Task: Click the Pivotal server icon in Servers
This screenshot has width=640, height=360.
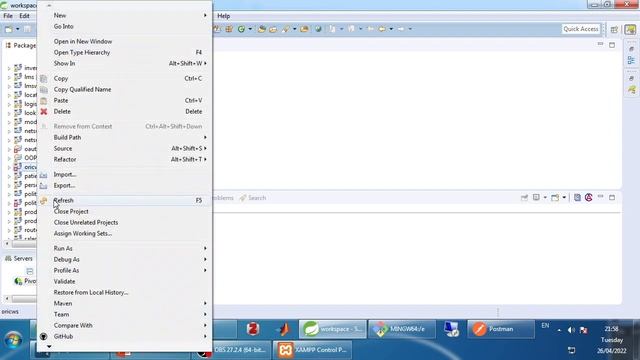Action: coord(18,281)
